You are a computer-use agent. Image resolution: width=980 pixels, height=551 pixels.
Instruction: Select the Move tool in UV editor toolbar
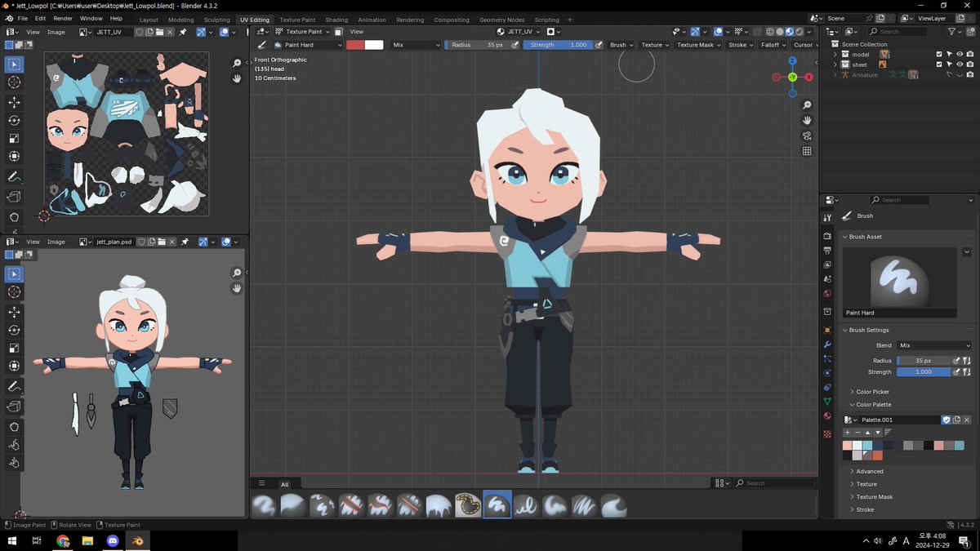coord(14,101)
